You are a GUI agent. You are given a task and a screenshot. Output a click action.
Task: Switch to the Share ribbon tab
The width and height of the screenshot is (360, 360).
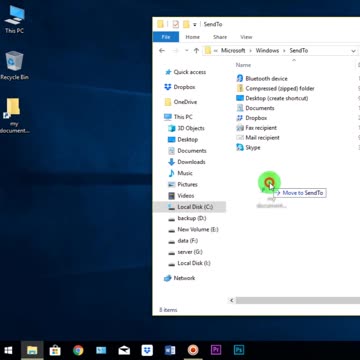tap(220, 37)
